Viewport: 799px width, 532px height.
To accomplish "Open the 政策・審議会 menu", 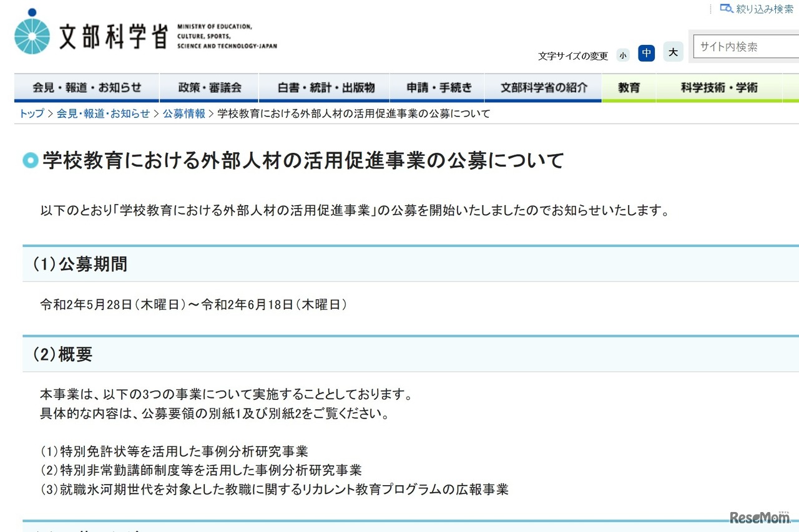I will point(209,87).
